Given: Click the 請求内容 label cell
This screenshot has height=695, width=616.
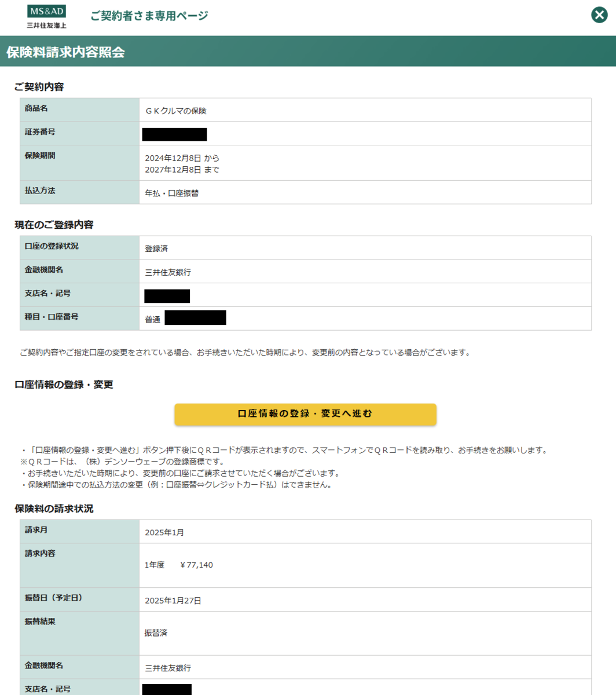Looking at the screenshot, I should click(80, 566).
